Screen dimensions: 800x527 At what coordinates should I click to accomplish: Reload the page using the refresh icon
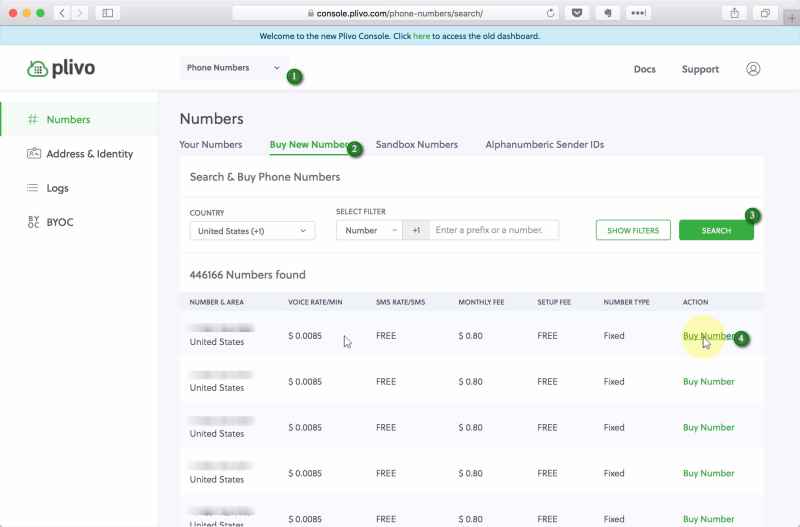[550, 13]
